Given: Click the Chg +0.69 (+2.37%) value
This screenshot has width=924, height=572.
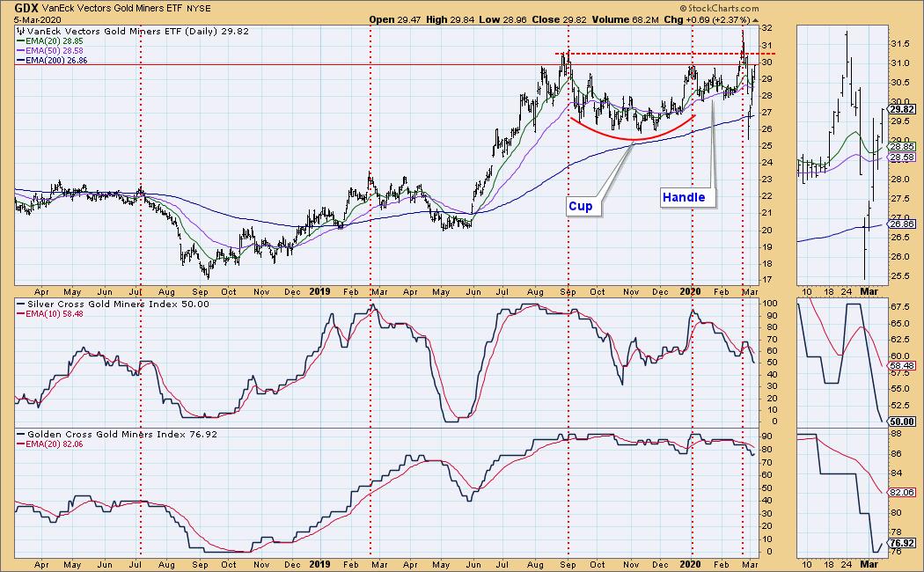Looking at the screenshot, I should tap(708, 19).
